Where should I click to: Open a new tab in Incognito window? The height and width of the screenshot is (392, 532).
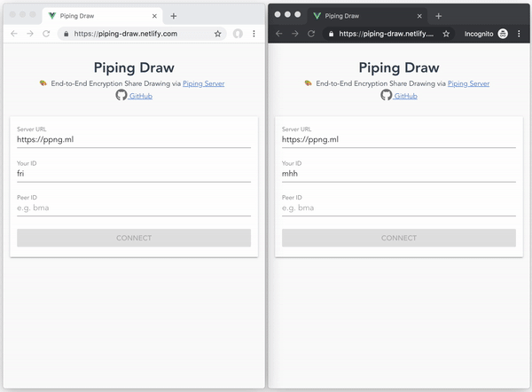(438, 16)
